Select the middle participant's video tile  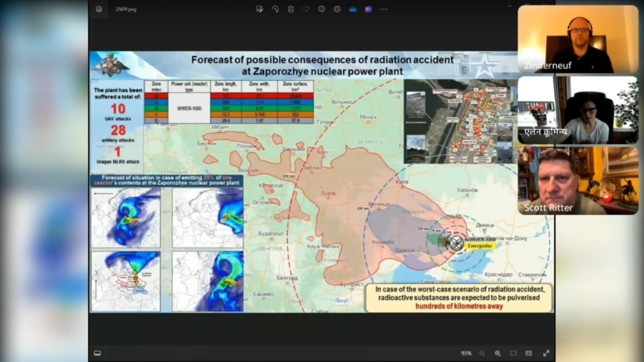(578, 110)
